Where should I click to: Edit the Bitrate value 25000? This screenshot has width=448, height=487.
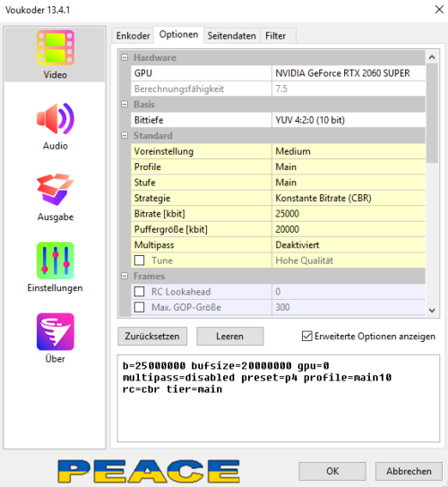[x=349, y=214]
